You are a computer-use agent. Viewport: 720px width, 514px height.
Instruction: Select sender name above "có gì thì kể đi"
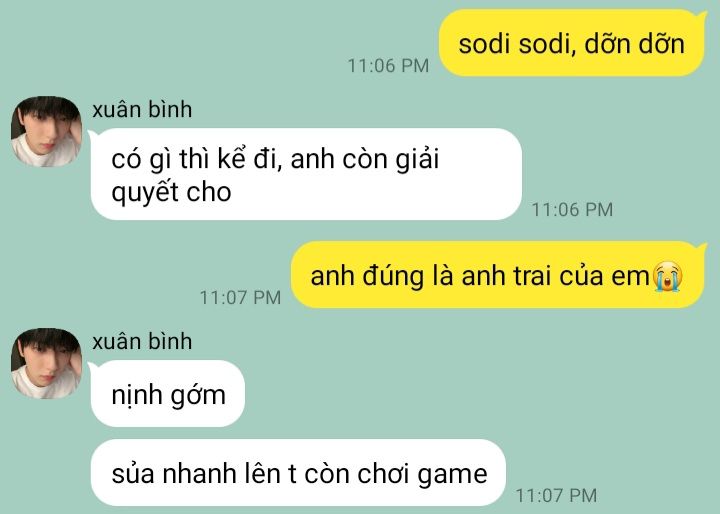click(142, 110)
